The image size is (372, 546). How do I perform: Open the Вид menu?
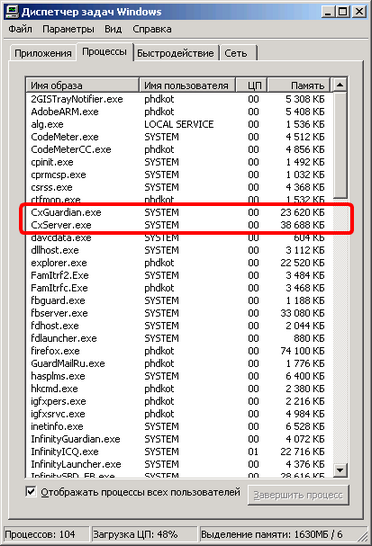113,29
